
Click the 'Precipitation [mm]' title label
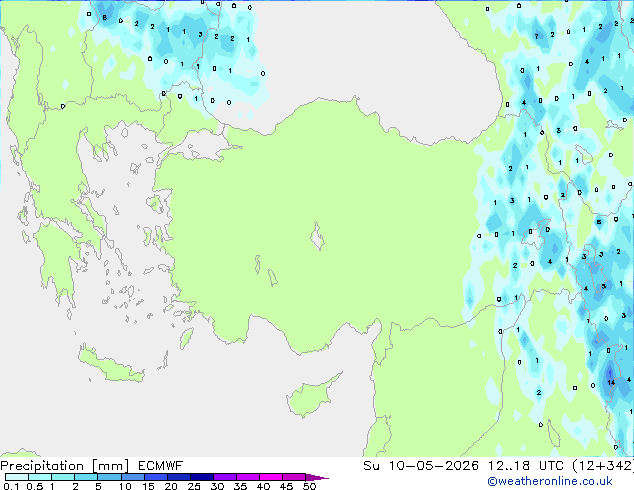click(x=65, y=466)
